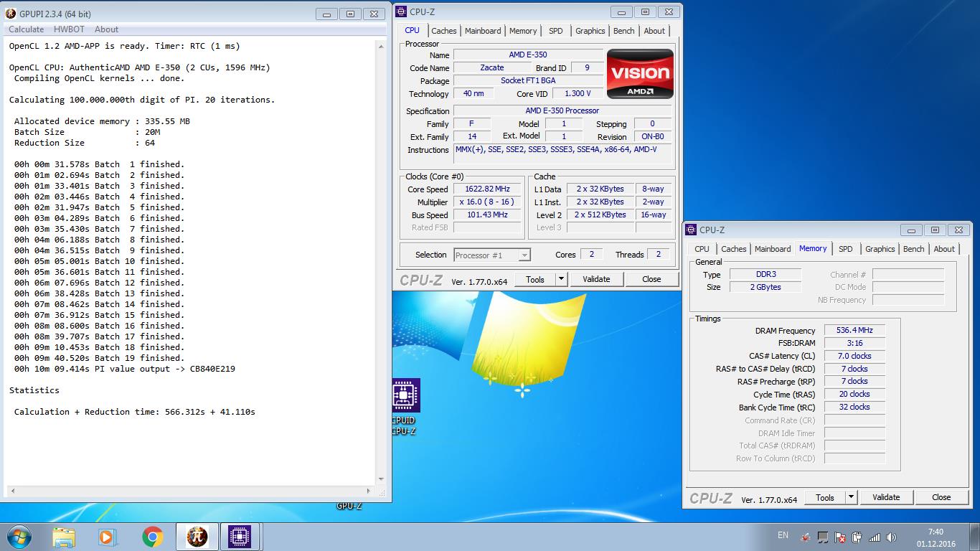
Task: Click GPUPI vertical scrollbar up arrow
Action: click(381, 46)
